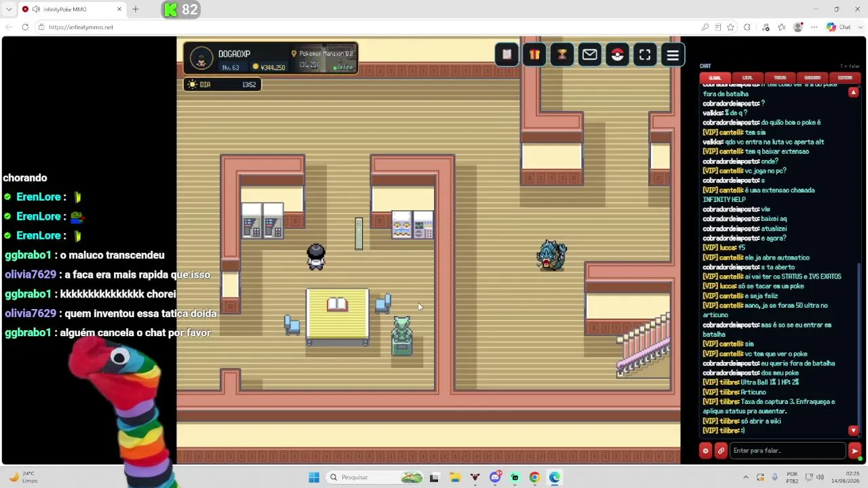Open browser settings and more menu
This screenshot has height=488, width=868.
click(814, 27)
